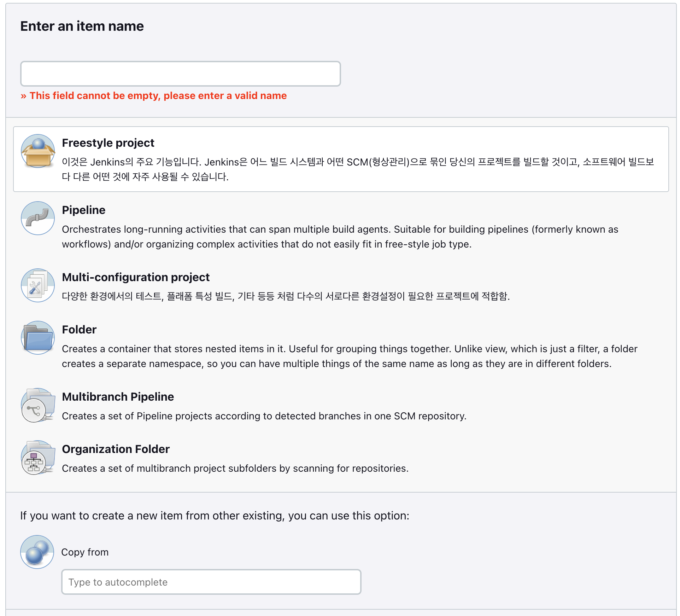Click the Copy from label
The width and height of the screenshot is (680, 616).
85,552
